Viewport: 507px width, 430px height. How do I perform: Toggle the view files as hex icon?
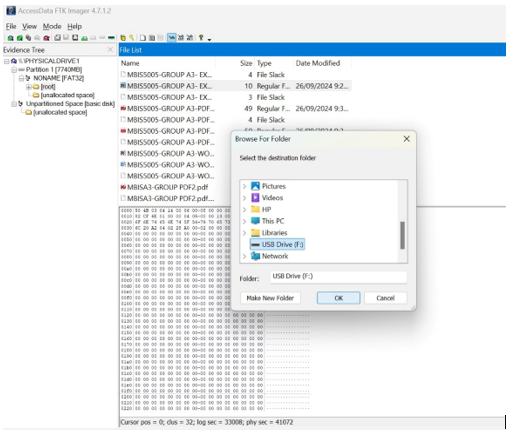pos(189,38)
